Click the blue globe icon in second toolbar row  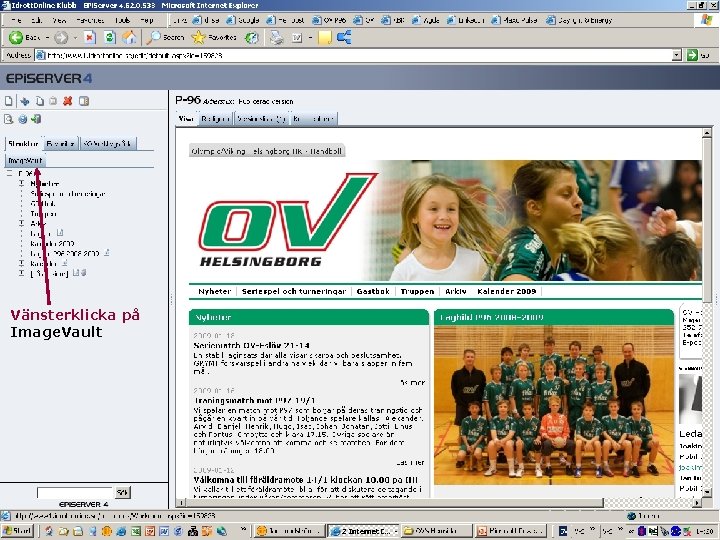22,119
